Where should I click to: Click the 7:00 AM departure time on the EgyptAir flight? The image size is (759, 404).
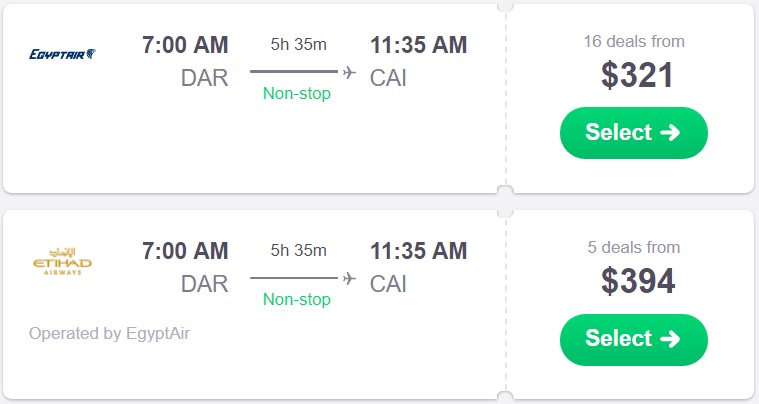(x=185, y=45)
